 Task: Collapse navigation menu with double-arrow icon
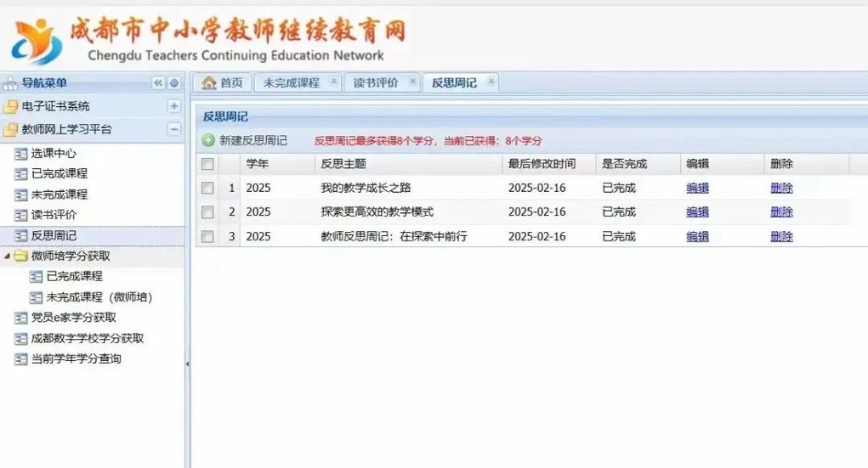pos(158,83)
